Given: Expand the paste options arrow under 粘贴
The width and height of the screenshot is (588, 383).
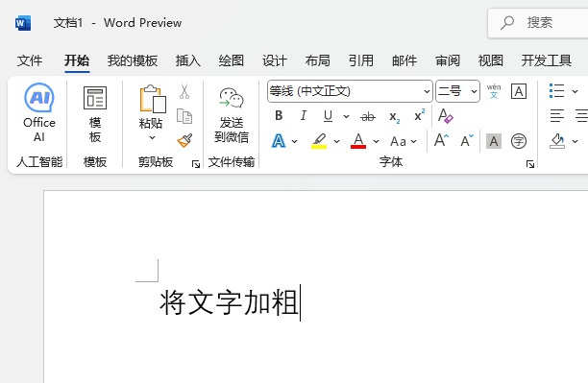Looking at the screenshot, I should click(152, 138).
